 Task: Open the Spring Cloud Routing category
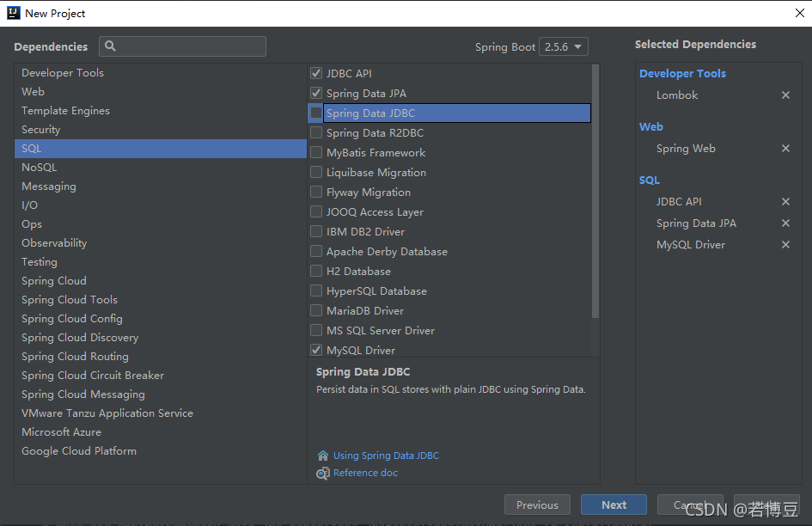[161, 357]
